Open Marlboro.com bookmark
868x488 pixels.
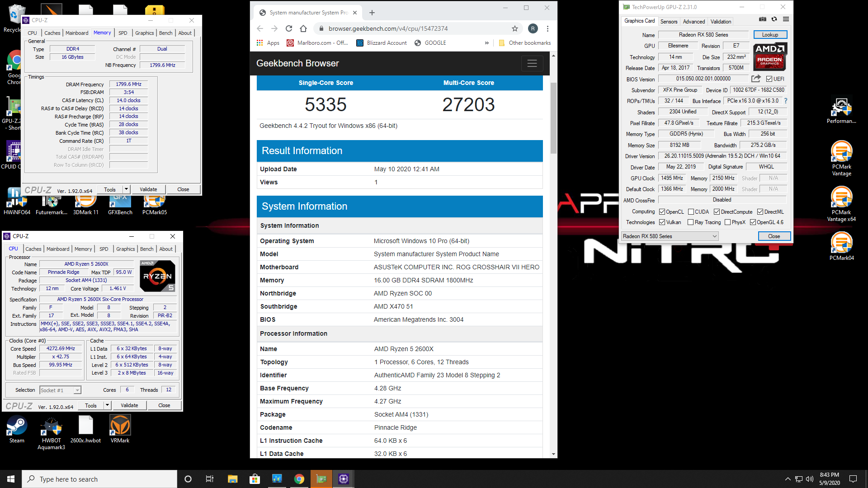click(317, 43)
